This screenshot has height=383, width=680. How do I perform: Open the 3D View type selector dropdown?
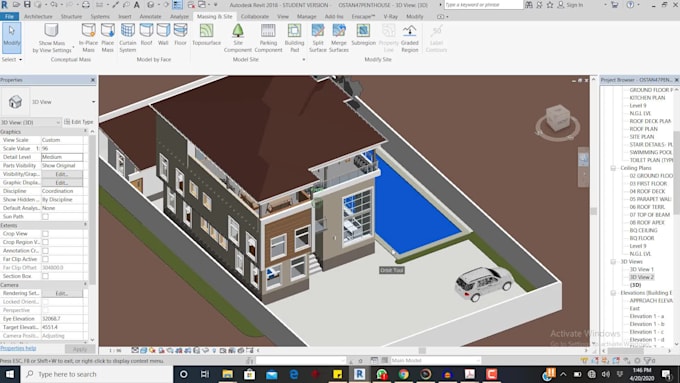pyautogui.click(x=94, y=102)
